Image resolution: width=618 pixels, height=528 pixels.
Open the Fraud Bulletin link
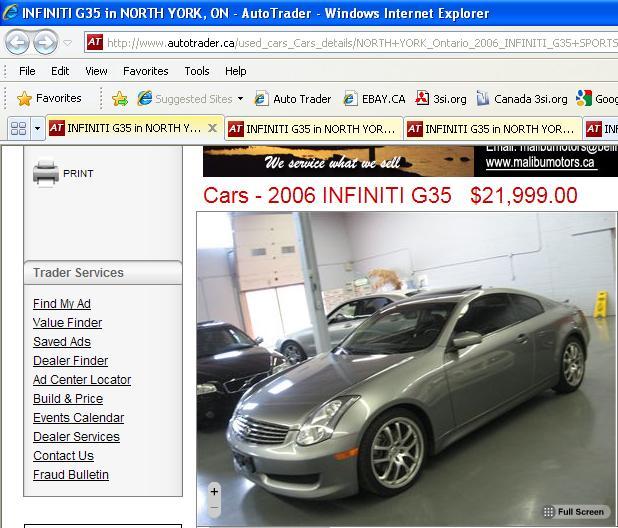pos(71,475)
